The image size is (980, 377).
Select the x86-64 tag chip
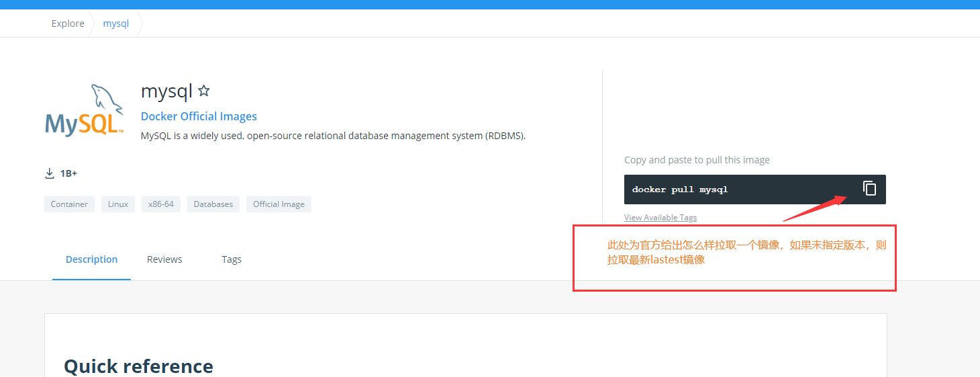coord(161,204)
